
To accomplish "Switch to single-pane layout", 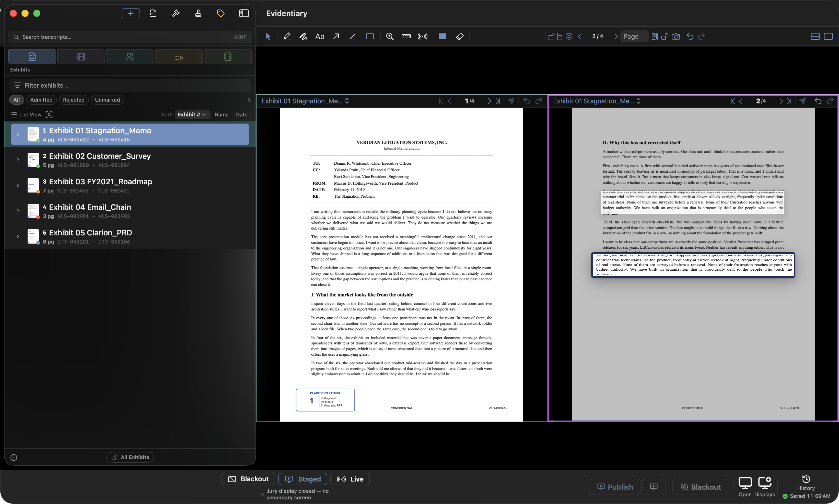I will 828,36.
